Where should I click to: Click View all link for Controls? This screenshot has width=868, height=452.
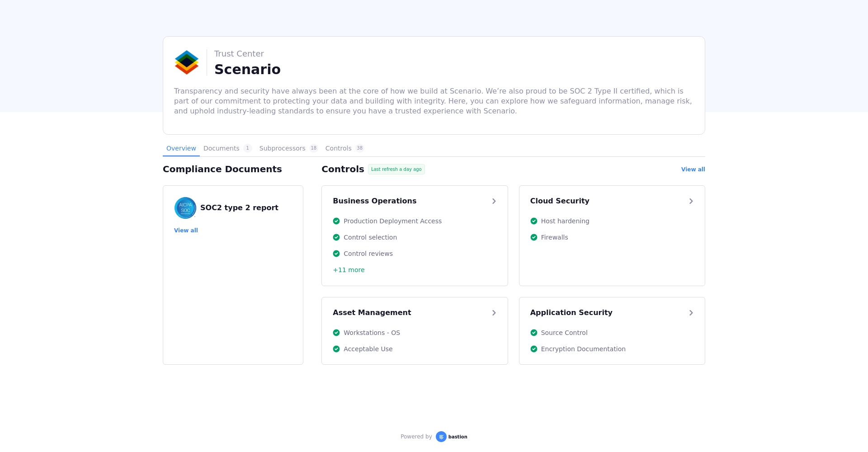pyautogui.click(x=693, y=169)
